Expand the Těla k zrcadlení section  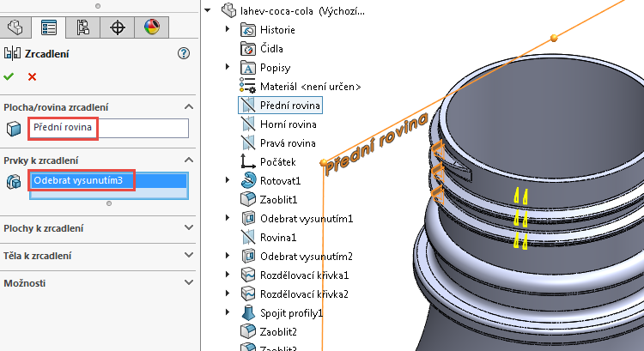pyautogui.click(x=189, y=256)
